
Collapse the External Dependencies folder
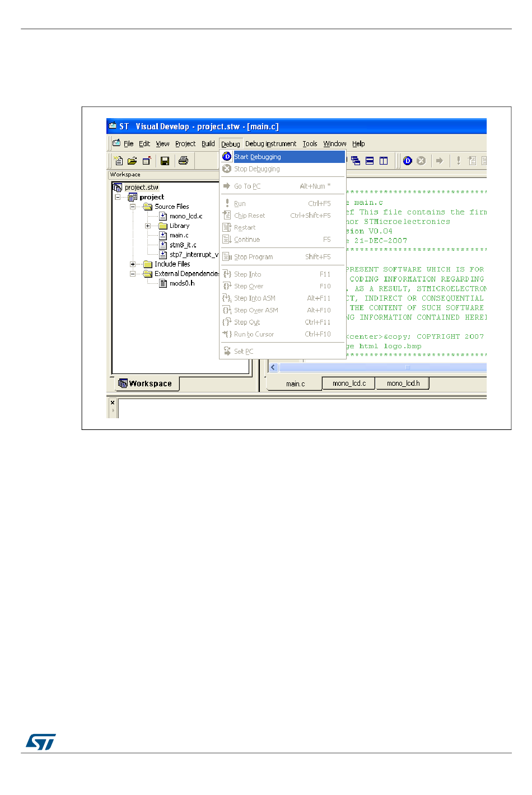click(133, 274)
